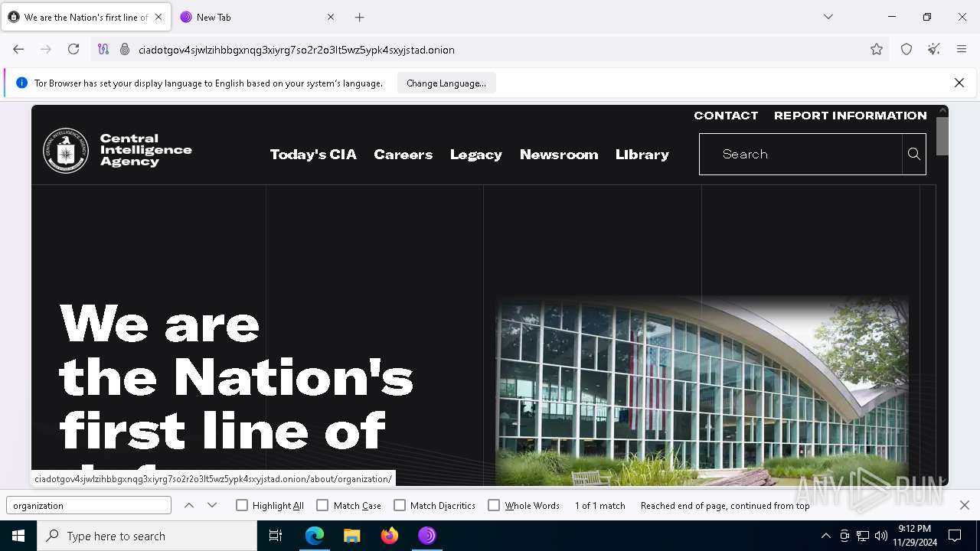Close the CIA page tab
The image size is (980, 551).
(158, 17)
